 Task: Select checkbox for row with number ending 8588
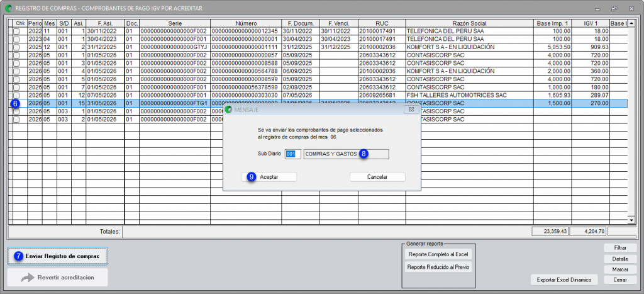point(16,64)
